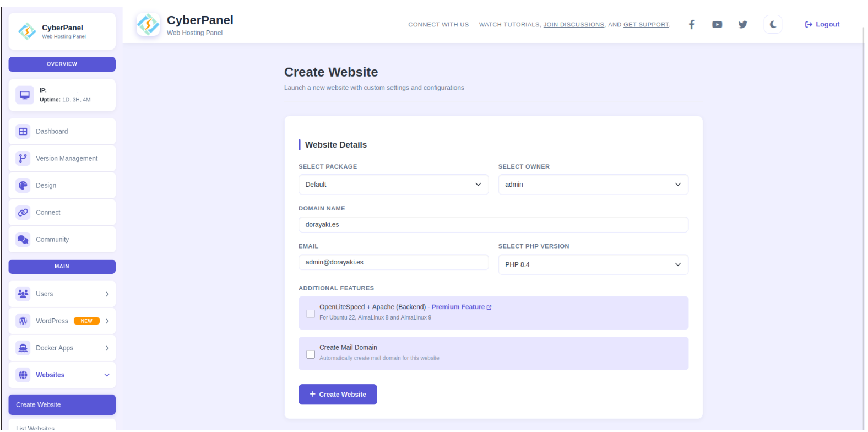Check the Create Mail Domain option
The image size is (868, 432).
click(x=311, y=354)
